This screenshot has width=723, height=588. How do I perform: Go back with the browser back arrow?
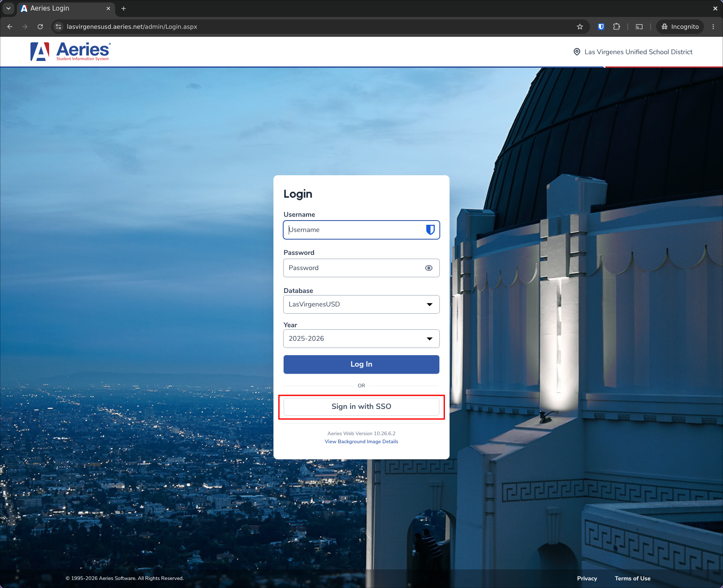[x=10, y=27]
